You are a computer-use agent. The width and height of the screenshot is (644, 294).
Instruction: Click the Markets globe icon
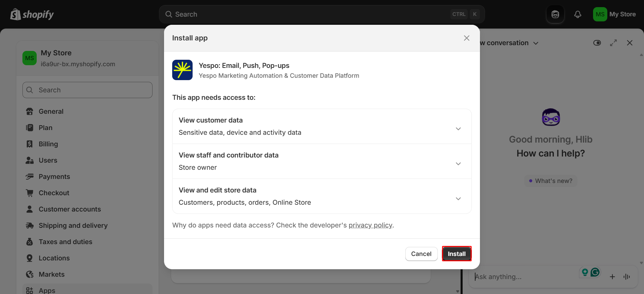[x=30, y=274]
